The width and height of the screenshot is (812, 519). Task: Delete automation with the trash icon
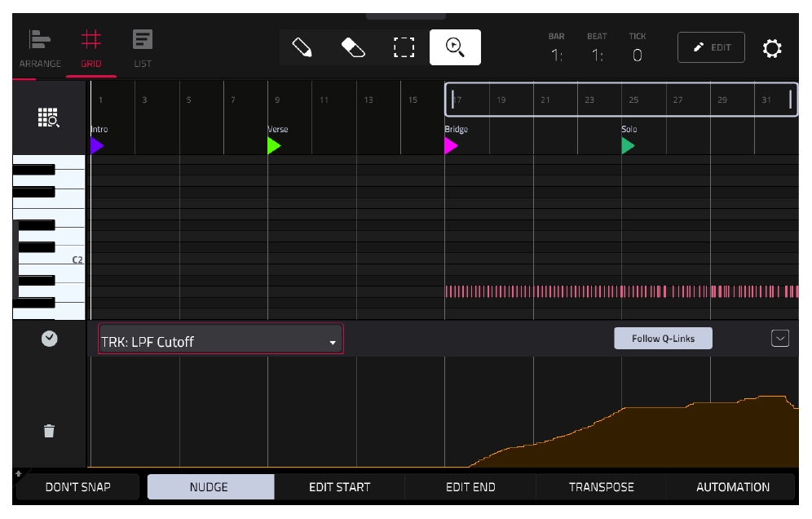49,431
